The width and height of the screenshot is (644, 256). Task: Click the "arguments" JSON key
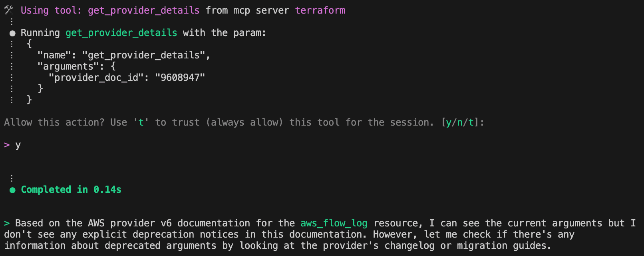point(68,66)
